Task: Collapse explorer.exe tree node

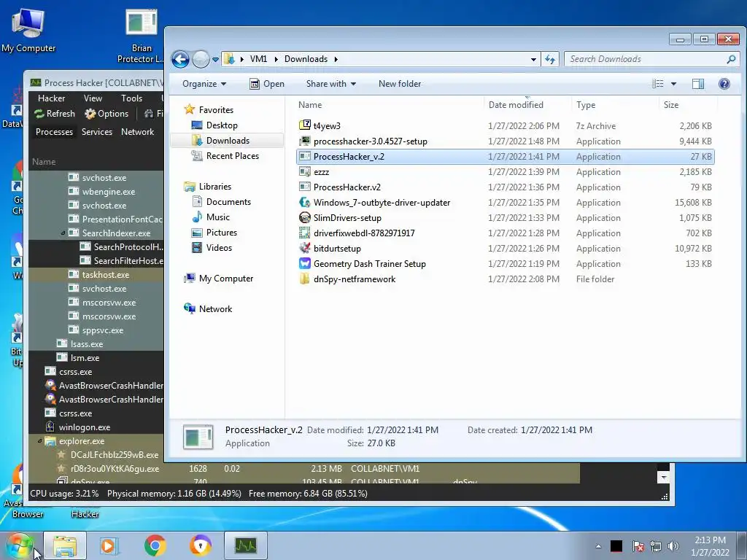Action: [39, 441]
